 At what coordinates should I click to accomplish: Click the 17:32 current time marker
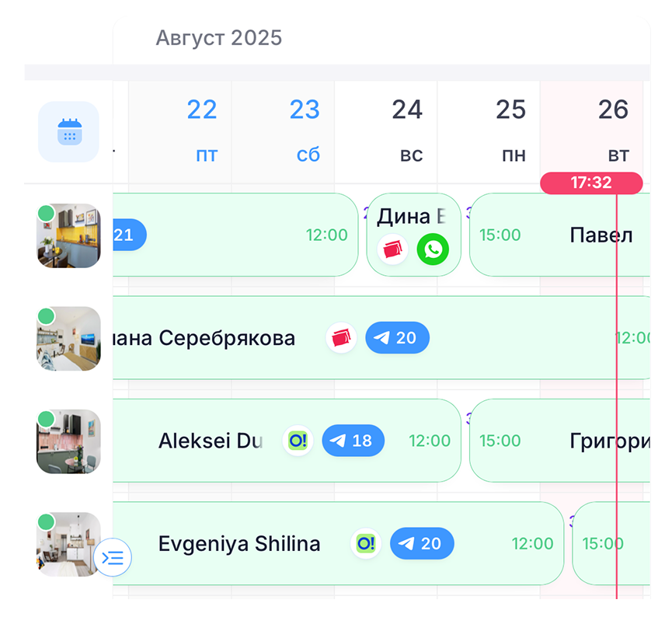tap(591, 183)
